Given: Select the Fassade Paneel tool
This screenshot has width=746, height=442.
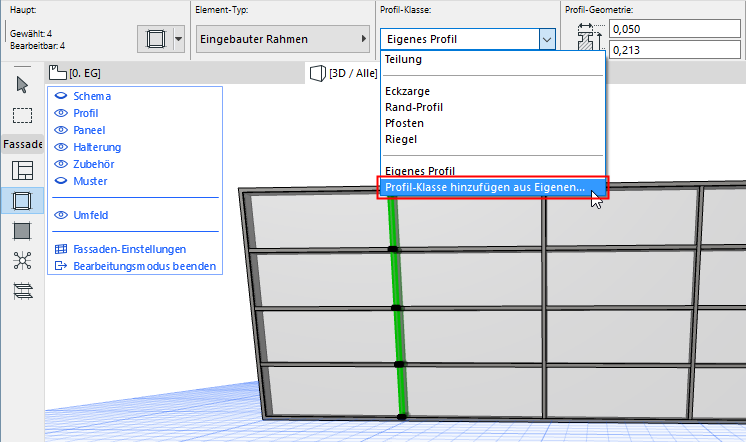Looking at the screenshot, I should (x=22, y=231).
